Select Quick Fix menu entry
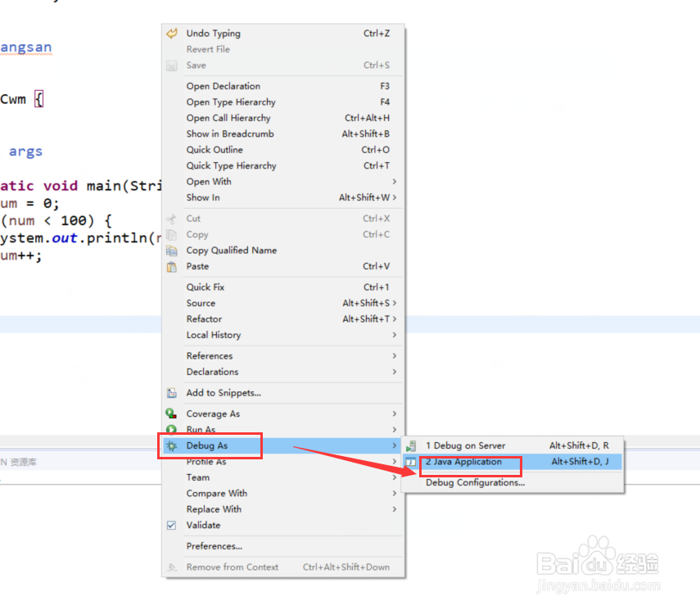Viewport: 700px width, 610px height. (x=283, y=287)
